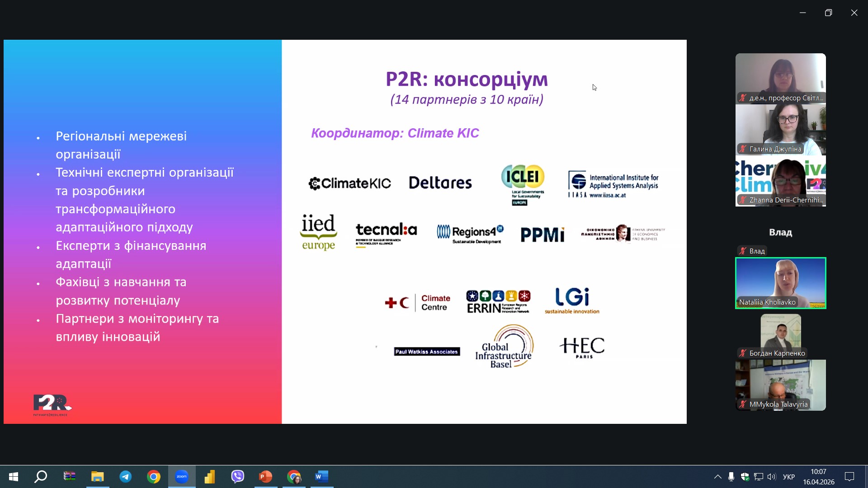Open Word from the taskbar
Screen dimensions: 868x488
321,477
